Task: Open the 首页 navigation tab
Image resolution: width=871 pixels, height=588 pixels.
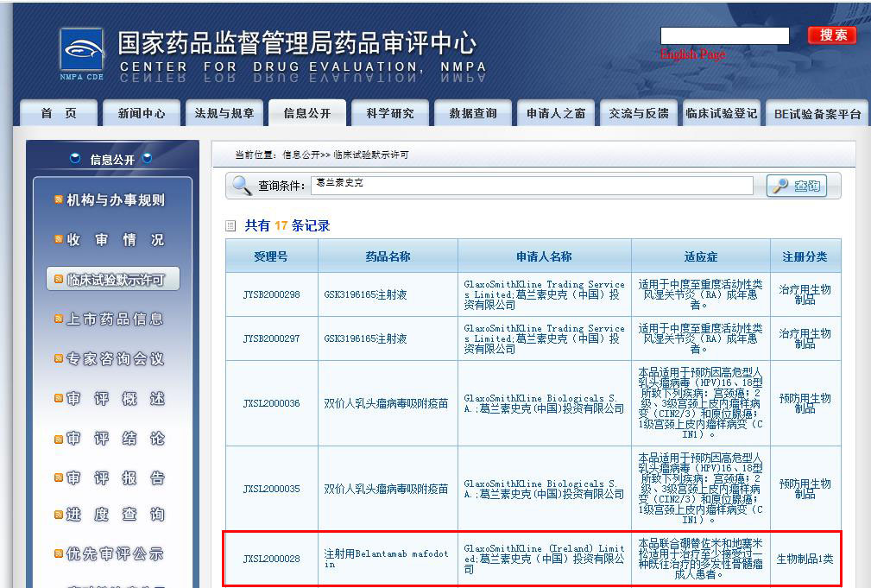Action: tap(58, 113)
